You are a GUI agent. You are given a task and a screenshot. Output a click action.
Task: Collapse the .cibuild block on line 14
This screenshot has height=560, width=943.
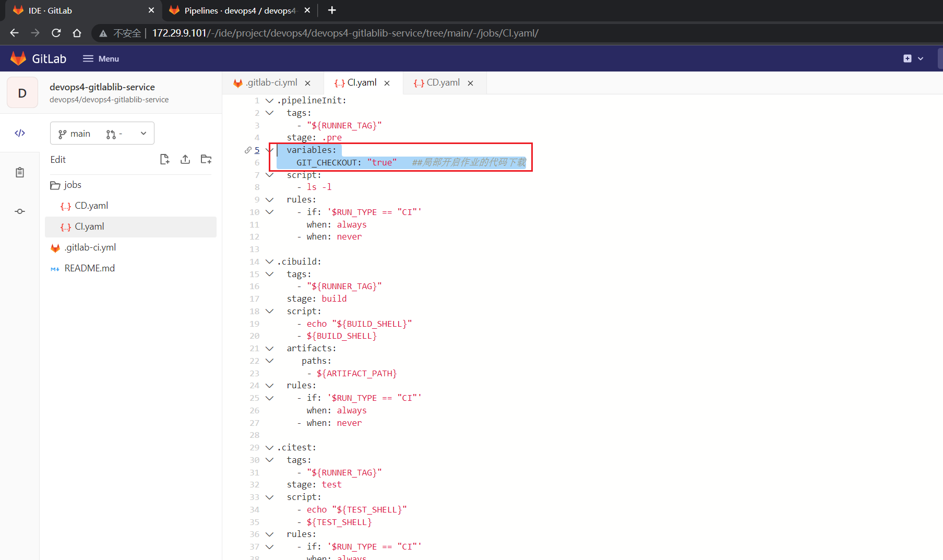click(x=269, y=261)
